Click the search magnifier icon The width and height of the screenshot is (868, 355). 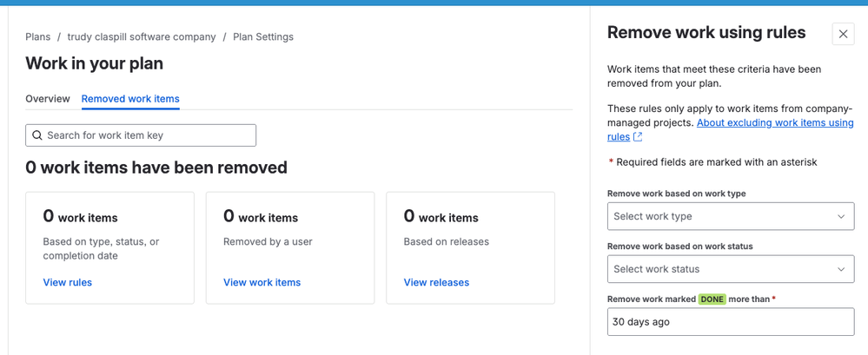[x=37, y=135]
